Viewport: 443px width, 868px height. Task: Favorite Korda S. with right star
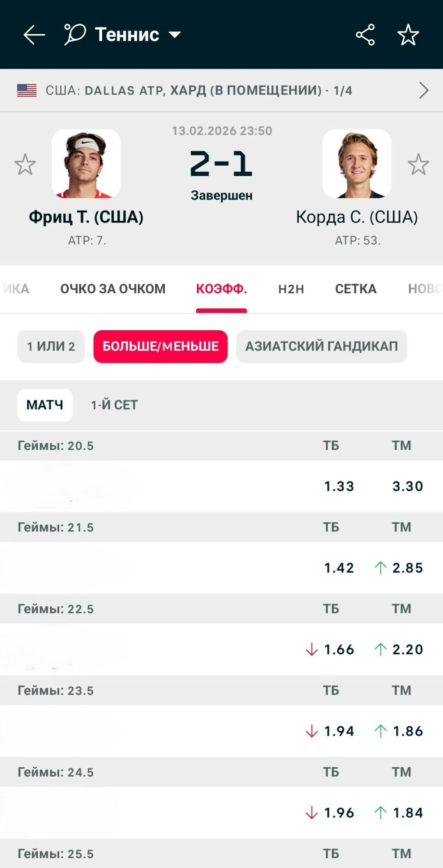click(418, 164)
